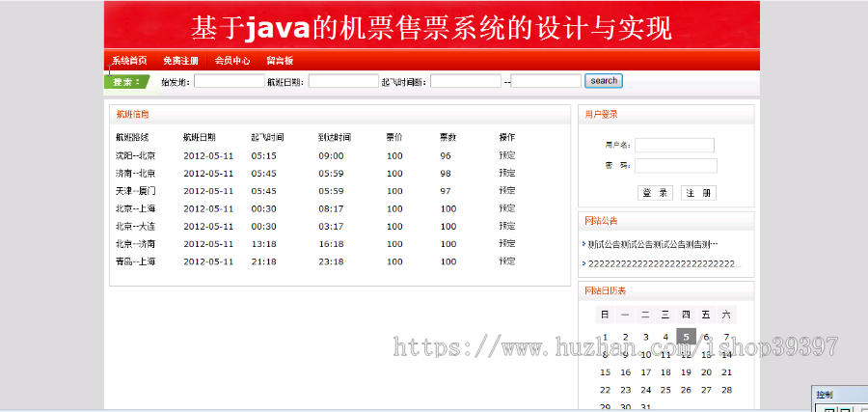Click the 控制 window at bottom right
This screenshot has height=412, width=868.
[840, 399]
